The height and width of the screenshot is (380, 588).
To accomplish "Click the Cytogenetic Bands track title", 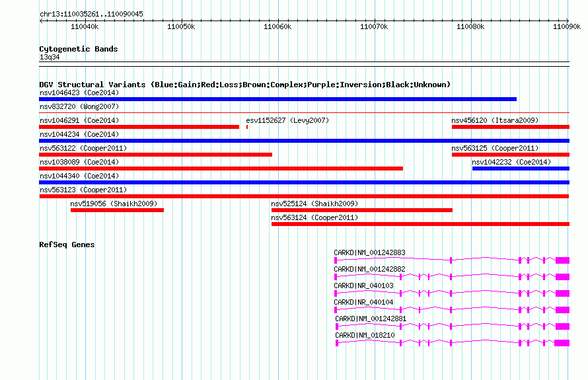I will (x=79, y=49).
